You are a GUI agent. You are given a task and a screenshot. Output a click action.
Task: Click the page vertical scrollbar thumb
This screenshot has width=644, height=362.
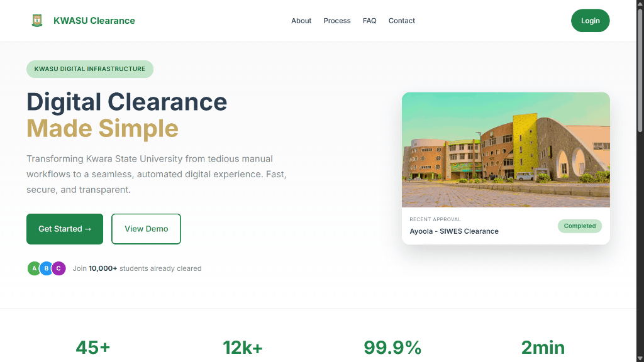coord(640,70)
